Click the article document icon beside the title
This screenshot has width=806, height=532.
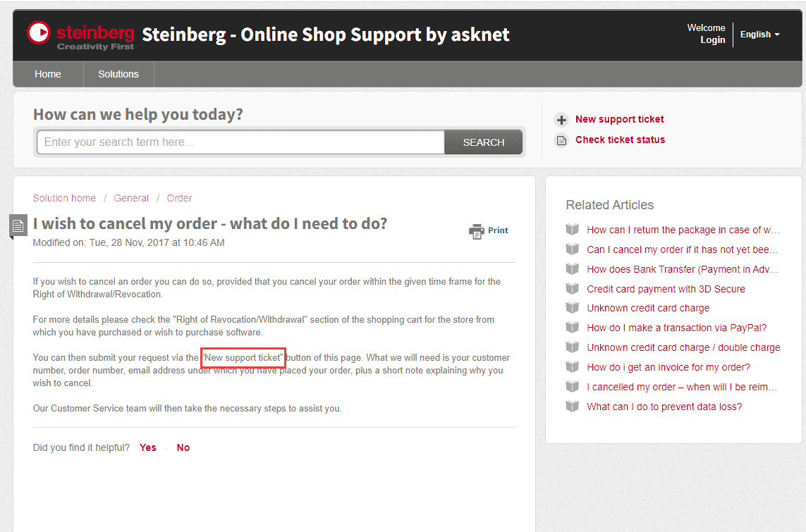(18, 225)
